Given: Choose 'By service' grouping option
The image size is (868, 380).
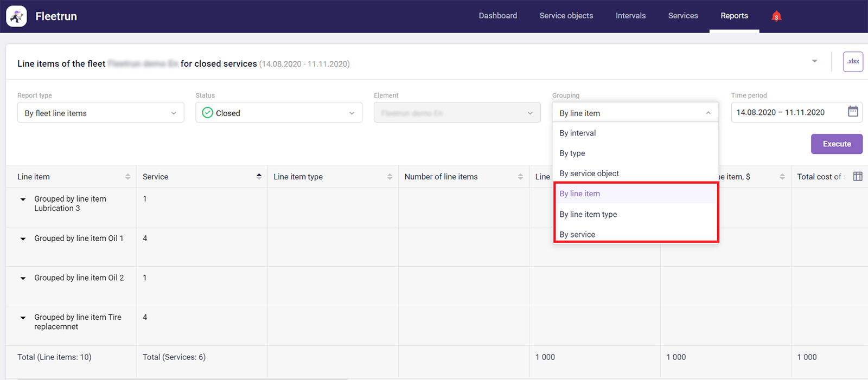Looking at the screenshot, I should (577, 234).
